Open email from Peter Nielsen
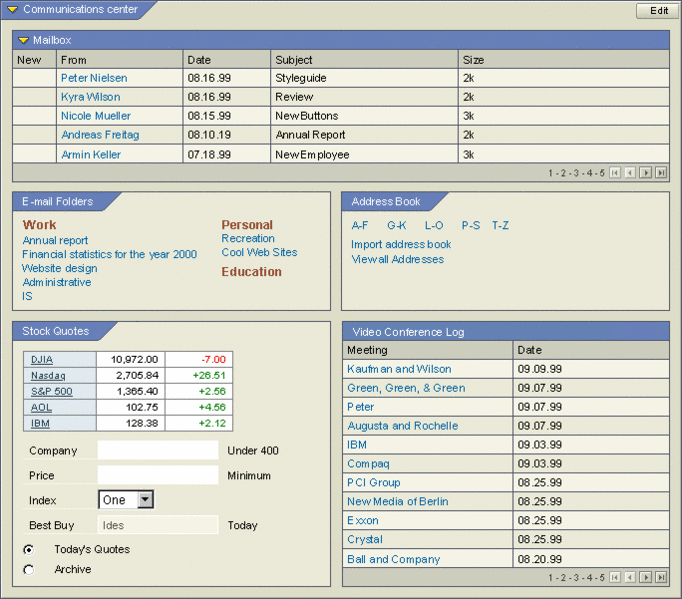Image resolution: width=682 pixels, height=599 pixels. click(x=94, y=78)
